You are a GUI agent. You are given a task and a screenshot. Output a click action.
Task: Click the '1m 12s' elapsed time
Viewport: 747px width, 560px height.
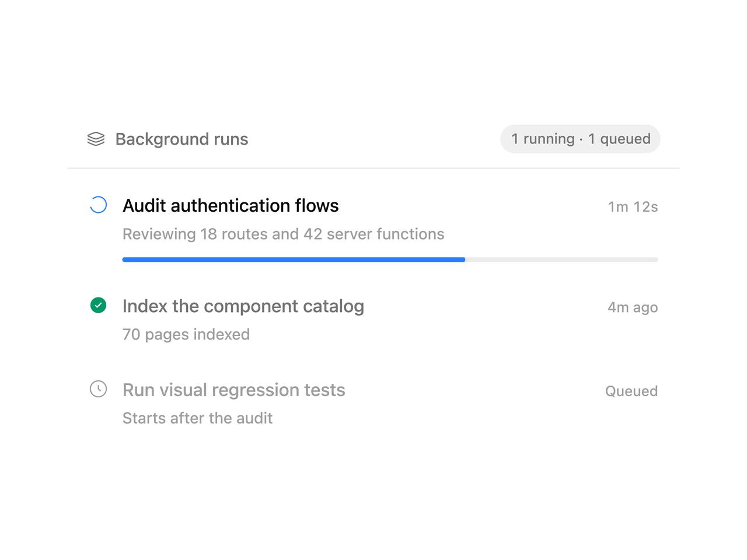point(633,206)
